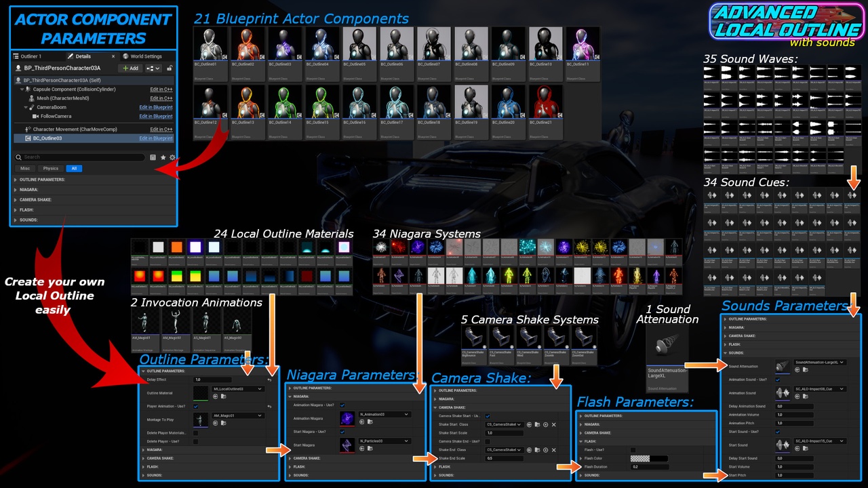The image size is (868, 488).
Task: Toggle Player Animation - Use? checkbox
Action: click(x=195, y=407)
